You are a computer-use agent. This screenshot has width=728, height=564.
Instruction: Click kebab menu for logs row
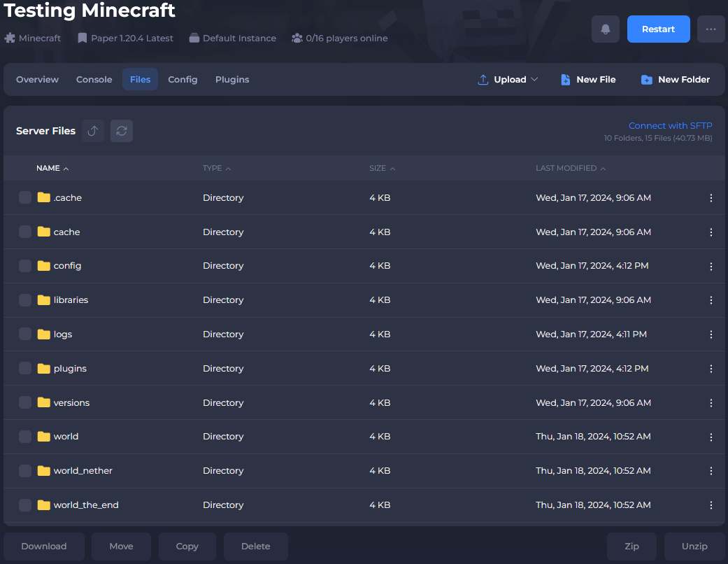pos(711,334)
